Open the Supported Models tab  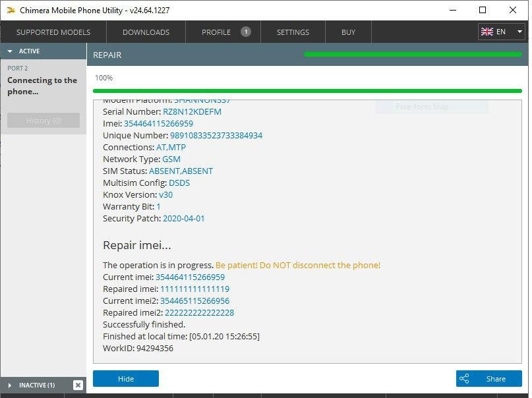click(53, 32)
